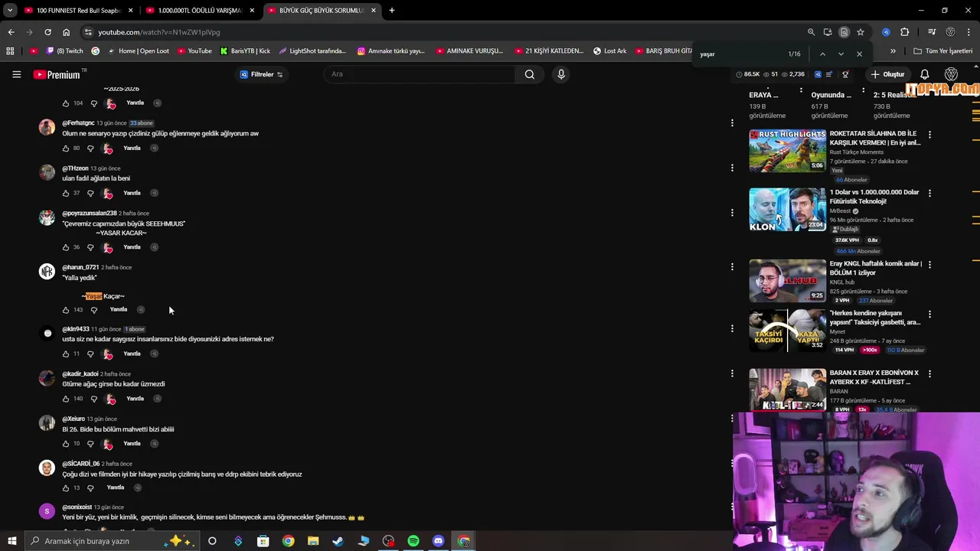Reply to @SİCARDİ_06 via Yanıtla
The image size is (980, 551).
pyautogui.click(x=116, y=487)
